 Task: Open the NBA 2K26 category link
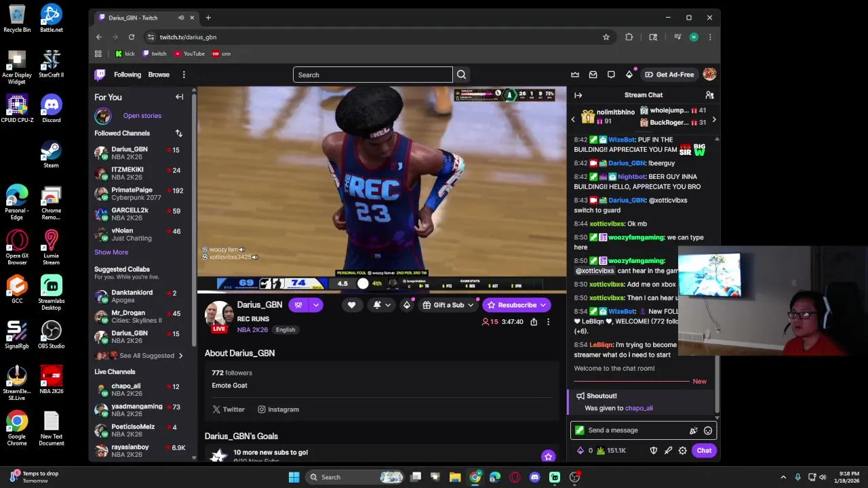coord(252,330)
